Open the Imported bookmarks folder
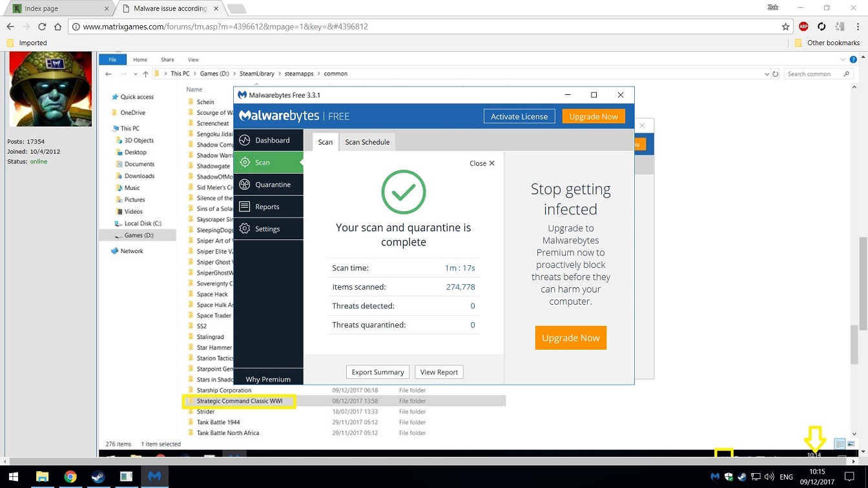Screen dimensions: 868x488 coord(26,43)
